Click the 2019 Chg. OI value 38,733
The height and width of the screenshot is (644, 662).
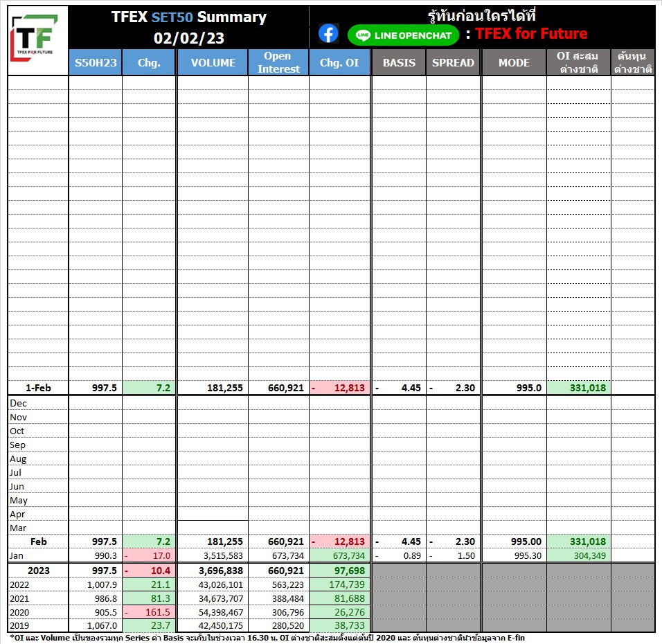350,625
